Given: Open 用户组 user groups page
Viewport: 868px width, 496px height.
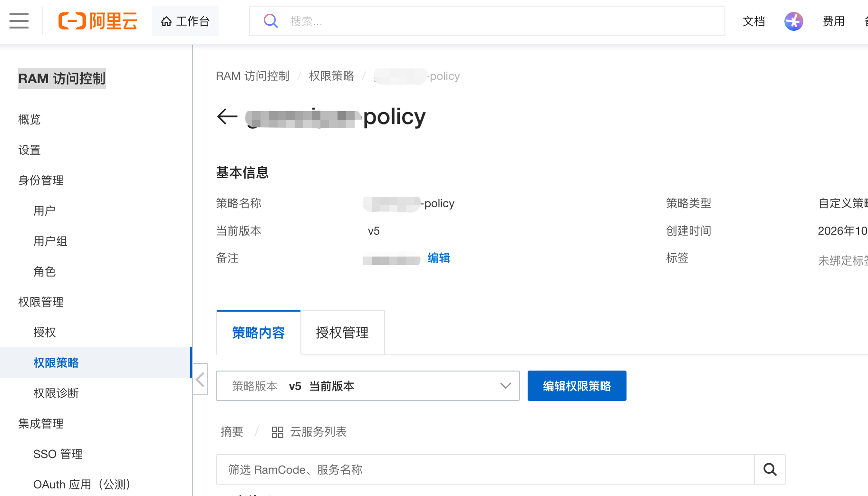Looking at the screenshot, I should [x=50, y=241].
